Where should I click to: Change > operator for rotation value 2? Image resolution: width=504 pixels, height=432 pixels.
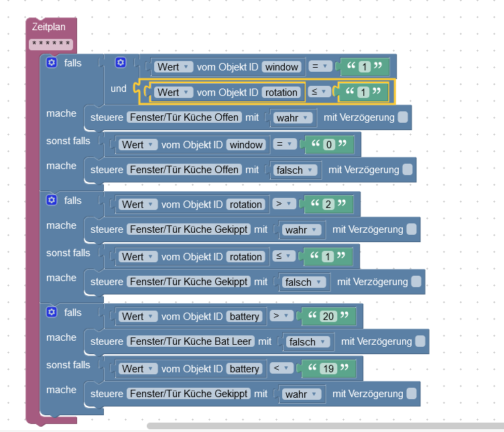(283, 204)
